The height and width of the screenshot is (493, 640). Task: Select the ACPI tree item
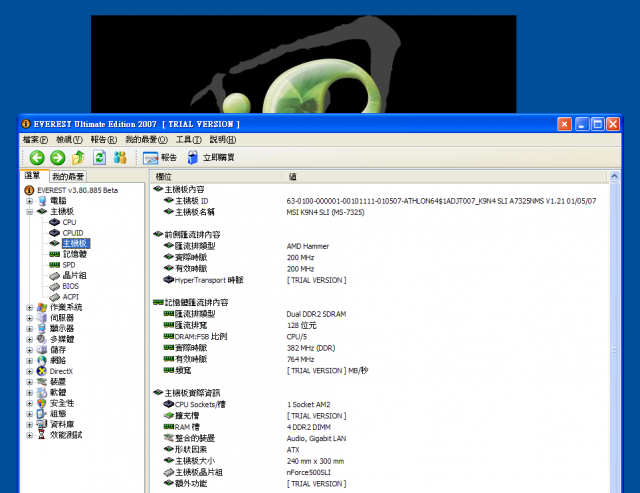(x=70, y=297)
